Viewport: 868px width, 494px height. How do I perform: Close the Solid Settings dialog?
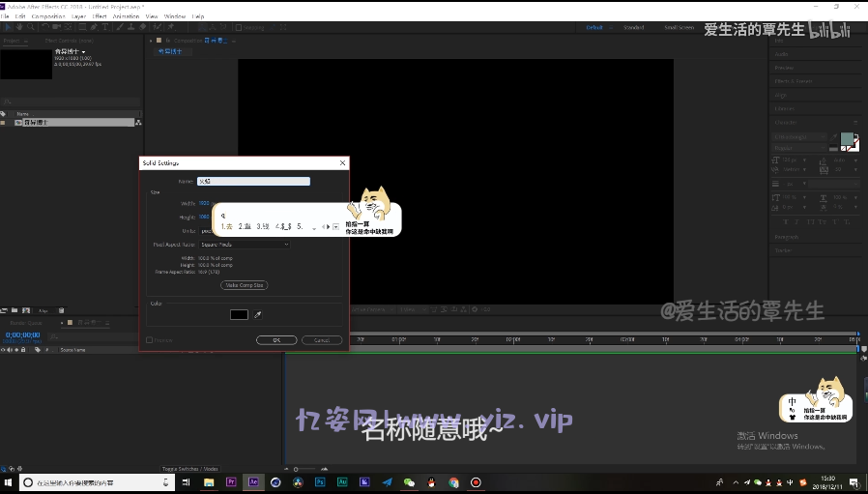[x=343, y=162]
